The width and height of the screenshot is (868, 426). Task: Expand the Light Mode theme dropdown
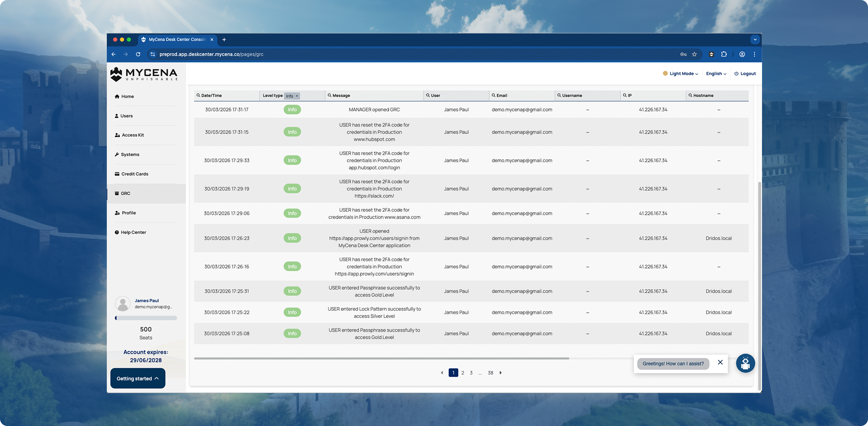[x=680, y=74]
